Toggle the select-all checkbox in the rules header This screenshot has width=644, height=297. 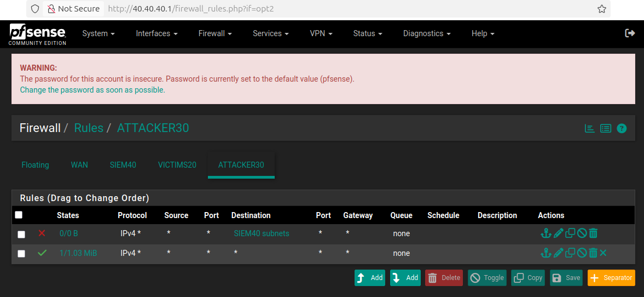[19, 215]
